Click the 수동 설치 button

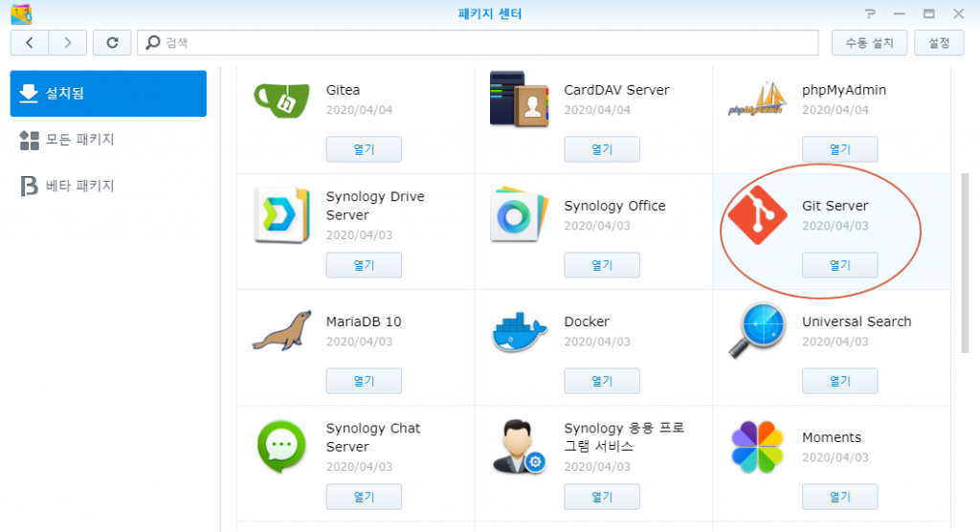pyautogui.click(x=869, y=42)
